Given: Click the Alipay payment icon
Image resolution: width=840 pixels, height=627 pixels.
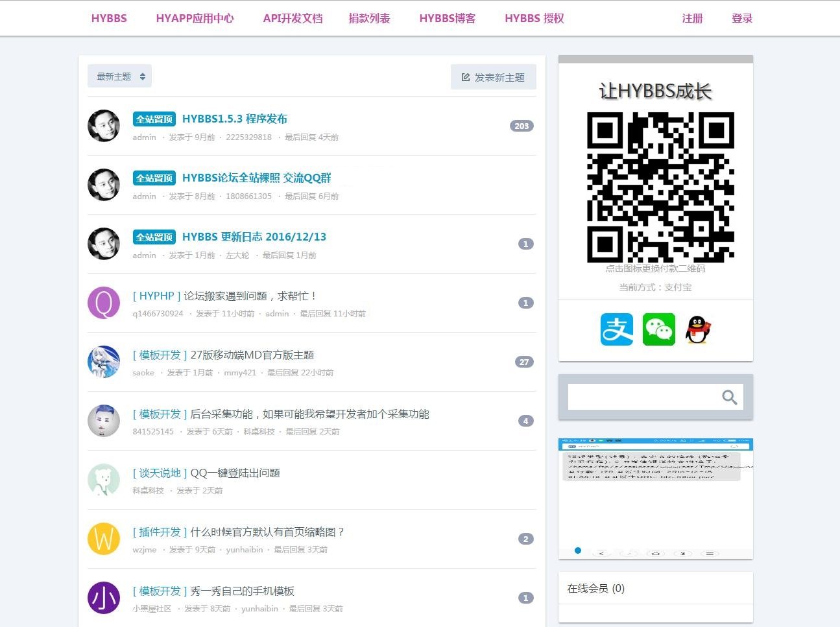Looking at the screenshot, I should pyautogui.click(x=617, y=329).
